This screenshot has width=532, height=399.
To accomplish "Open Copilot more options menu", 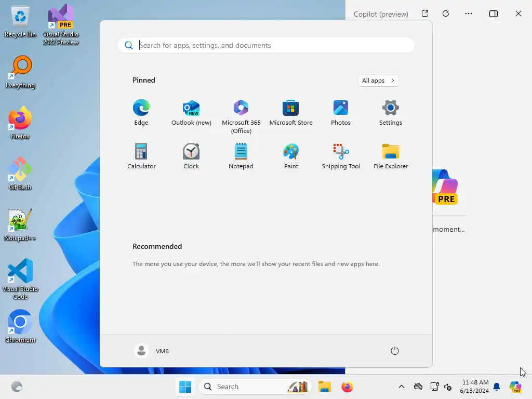I will coord(469,14).
